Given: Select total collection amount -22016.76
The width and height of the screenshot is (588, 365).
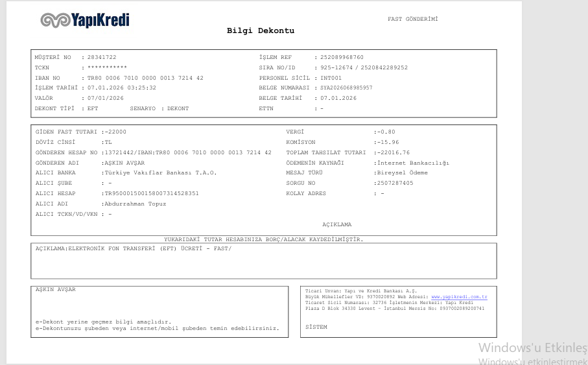Looking at the screenshot, I should [x=394, y=152].
